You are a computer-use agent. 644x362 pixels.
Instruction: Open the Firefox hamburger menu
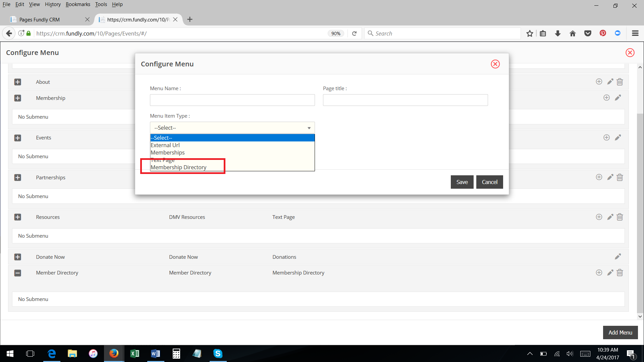(635, 34)
